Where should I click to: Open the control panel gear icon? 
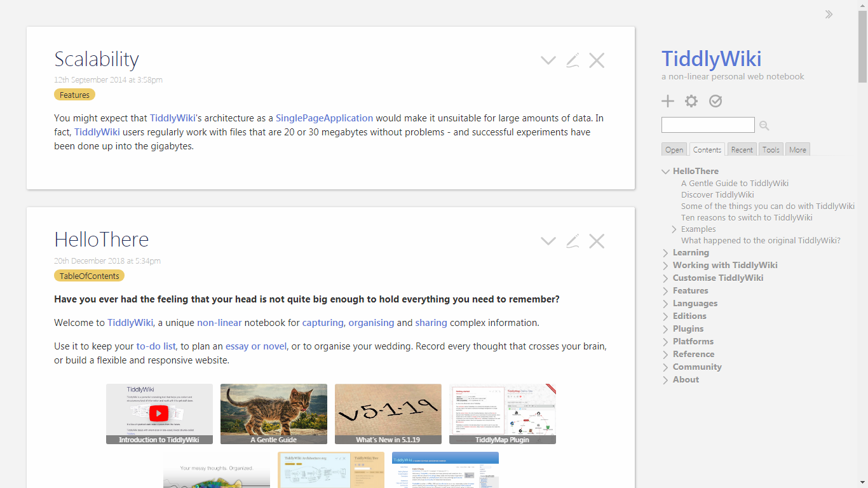point(691,100)
